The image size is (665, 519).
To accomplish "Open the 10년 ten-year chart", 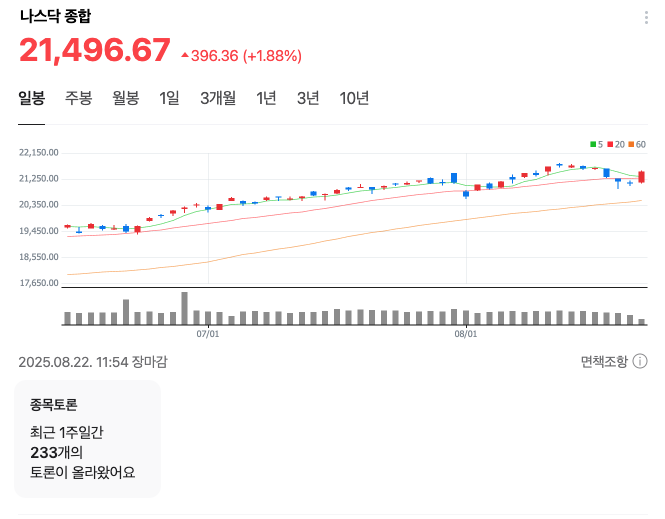I will pos(354,98).
